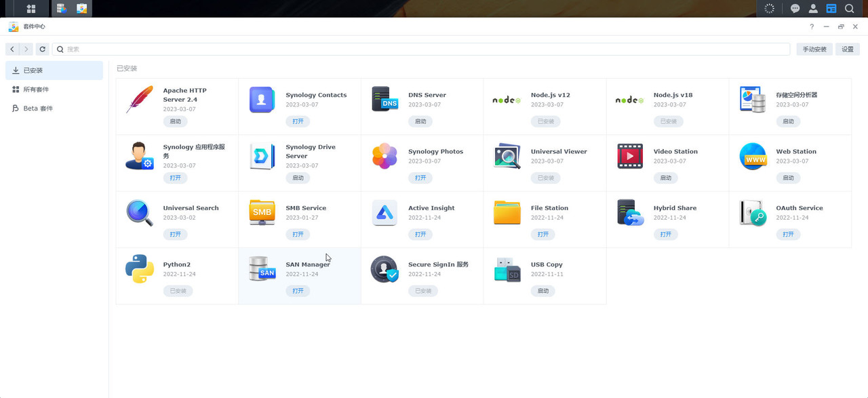Click 打开 under Synology Photos

(420, 178)
